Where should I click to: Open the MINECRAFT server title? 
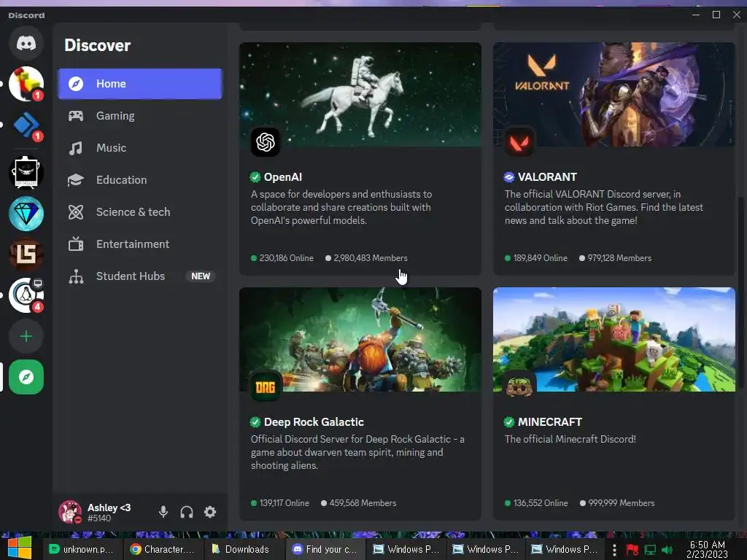(550, 422)
